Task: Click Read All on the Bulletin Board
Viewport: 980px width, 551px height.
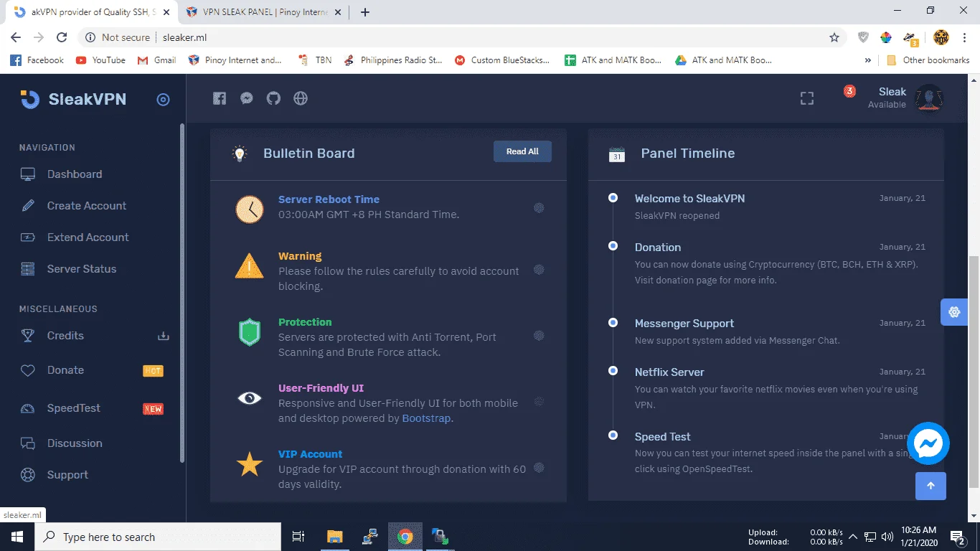Action: 522,151
